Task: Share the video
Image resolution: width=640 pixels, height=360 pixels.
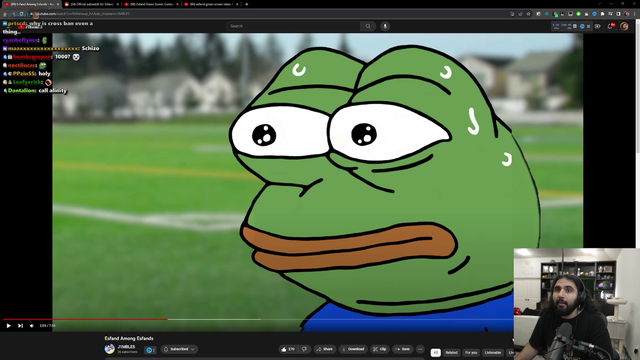Action: pyautogui.click(x=324, y=349)
